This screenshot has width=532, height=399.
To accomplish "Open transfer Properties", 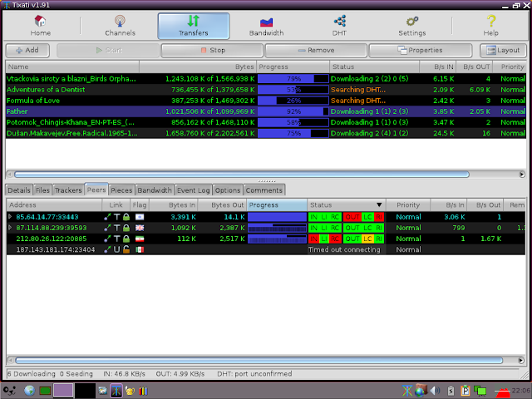I will 420,50.
